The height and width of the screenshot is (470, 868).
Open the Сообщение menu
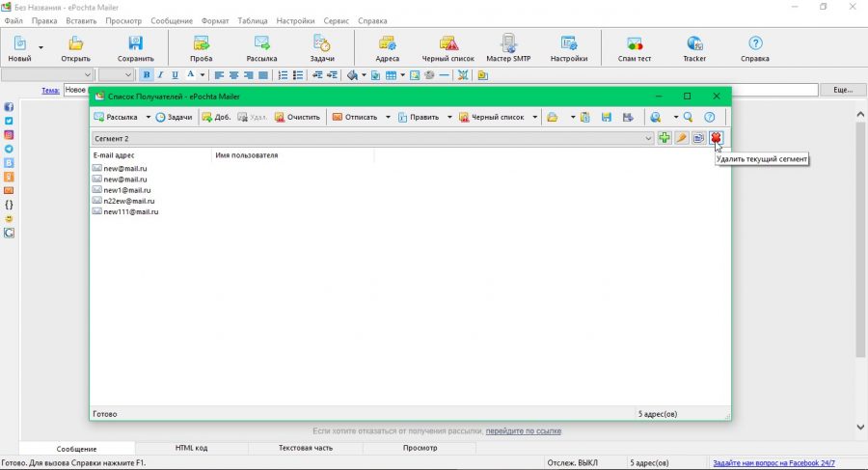tap(172, 20)
